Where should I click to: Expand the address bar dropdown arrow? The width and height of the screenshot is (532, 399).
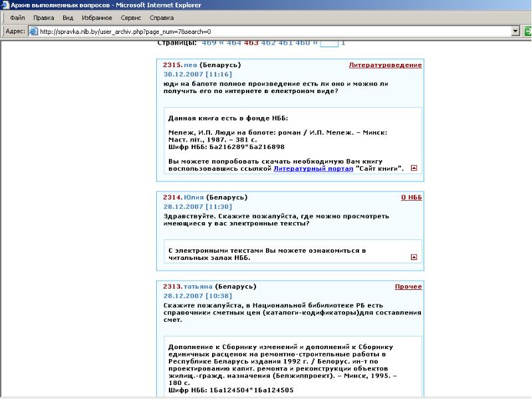tap(515, 31)
